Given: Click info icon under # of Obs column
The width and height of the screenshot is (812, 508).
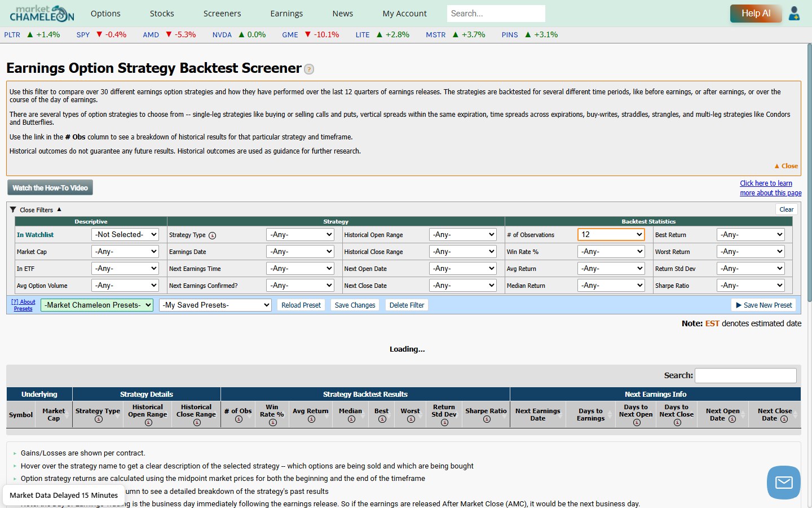Looking at the screenshot, I should pyautogui.click(x=239, y=419).
